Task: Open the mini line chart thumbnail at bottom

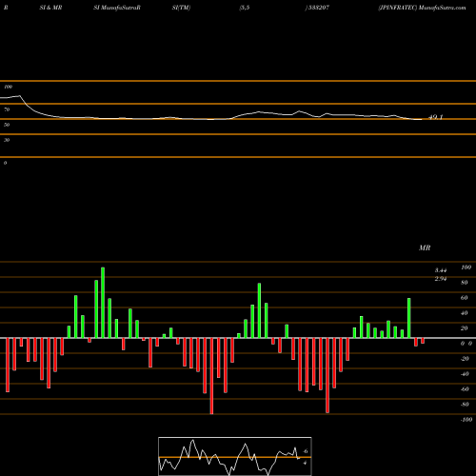Action: (x=235, y=456)
